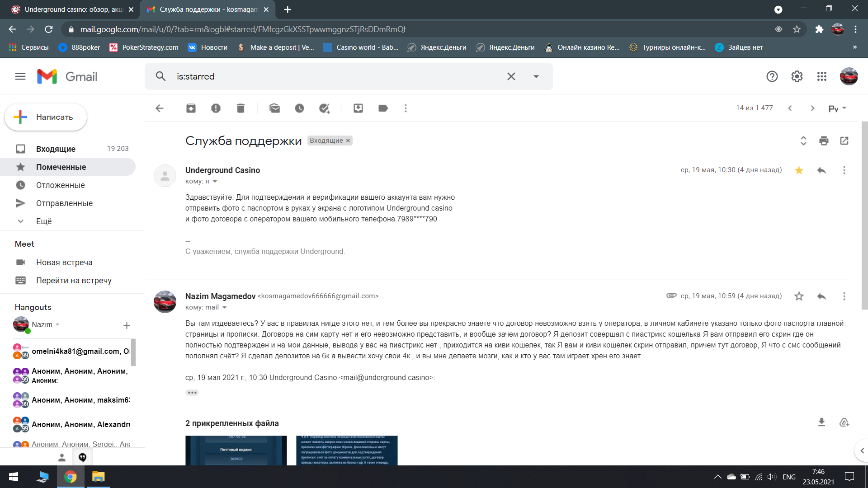Viewport: 868px width, 488px height.
Task: Open the first attachment thumbnail
Action: (x=236, y=450)
